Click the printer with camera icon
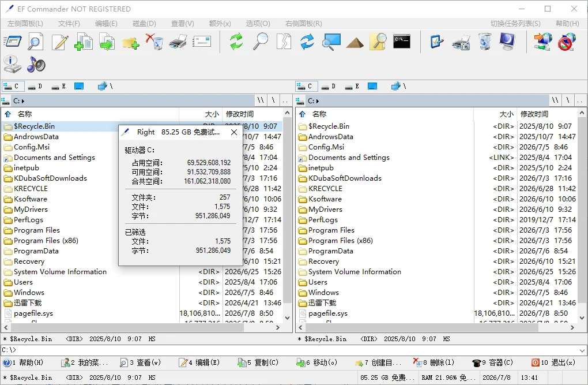The height and width of the screenshot is (385, 588). coord(461,42)
